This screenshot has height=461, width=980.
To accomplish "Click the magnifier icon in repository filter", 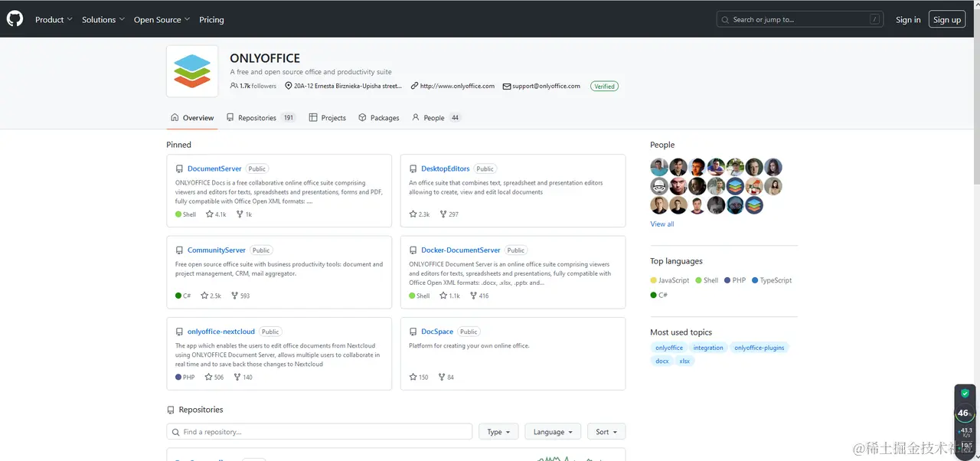I will point(176,432).
